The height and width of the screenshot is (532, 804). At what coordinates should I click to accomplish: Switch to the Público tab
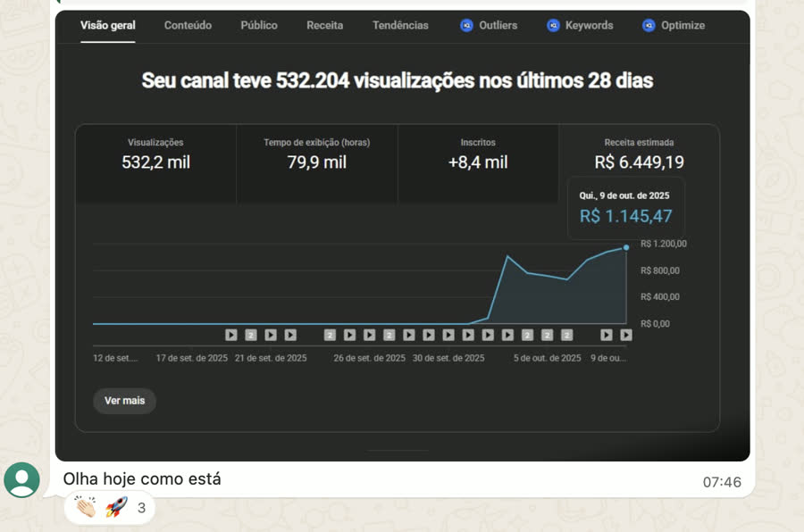pyautogui.click(x=259, y=25)
